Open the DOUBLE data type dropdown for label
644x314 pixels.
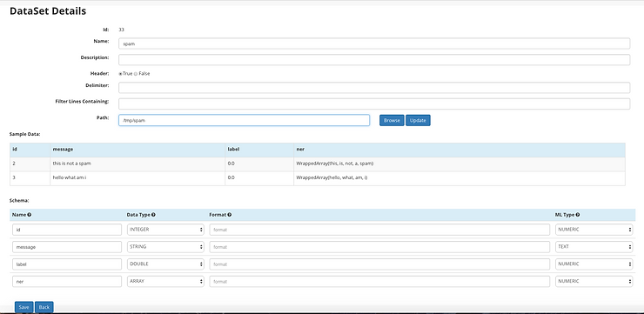[x=165, y=264]
